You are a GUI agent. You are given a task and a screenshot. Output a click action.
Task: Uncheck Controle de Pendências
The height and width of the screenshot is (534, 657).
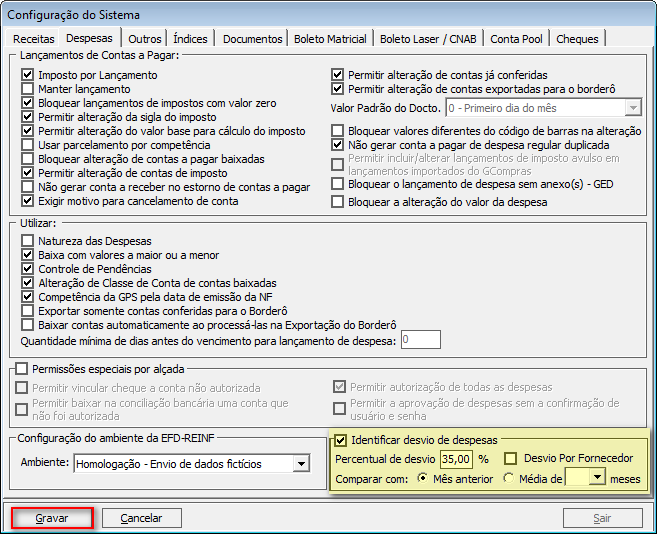[x=28, y=269]
